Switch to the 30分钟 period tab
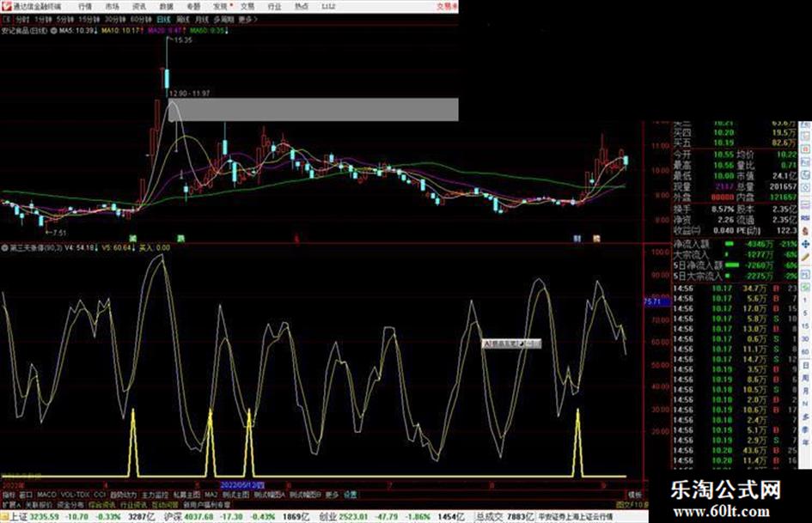This screenshot has height=523, width=812. tap(115, 19)
